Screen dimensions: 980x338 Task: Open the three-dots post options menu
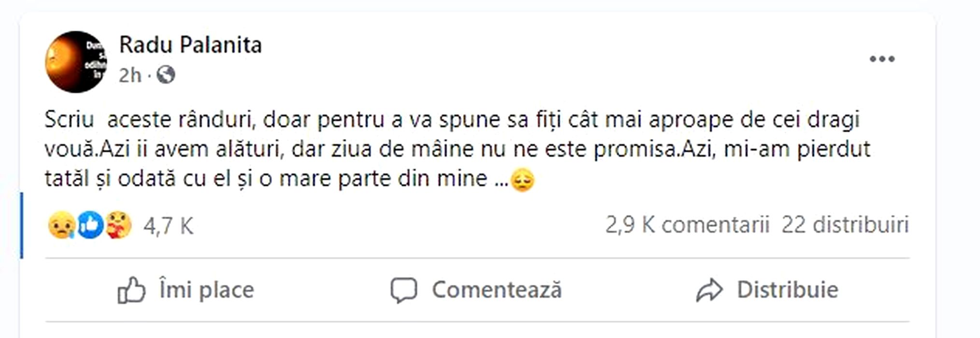pos(881,59)
